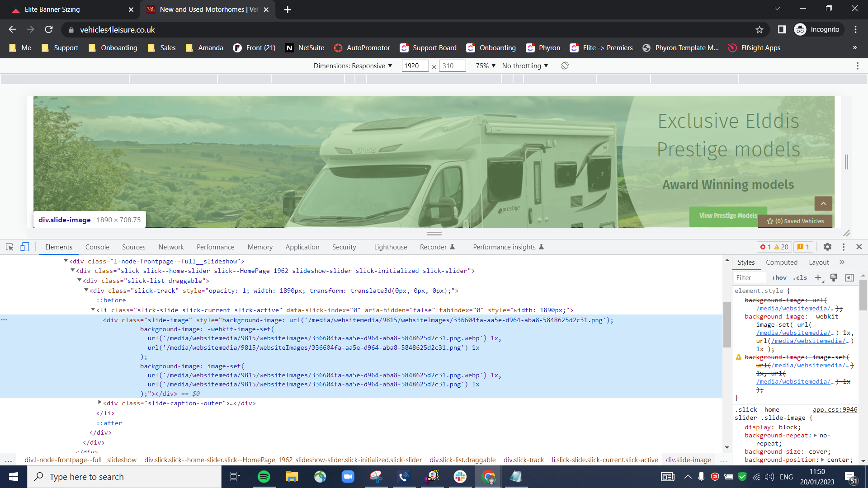Screen dimensions: 868x488
Task: Open the (0) Saved Vehicles link
Action: (796, 221)
